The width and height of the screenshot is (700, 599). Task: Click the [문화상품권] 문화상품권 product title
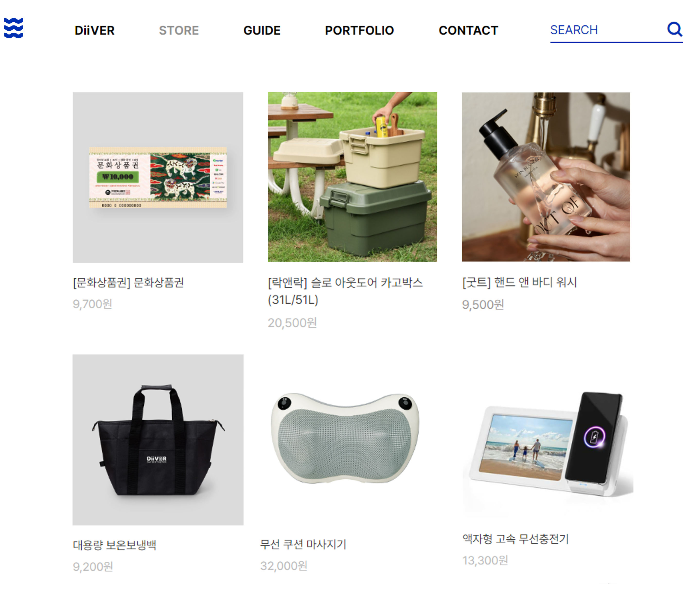point(128,282)
